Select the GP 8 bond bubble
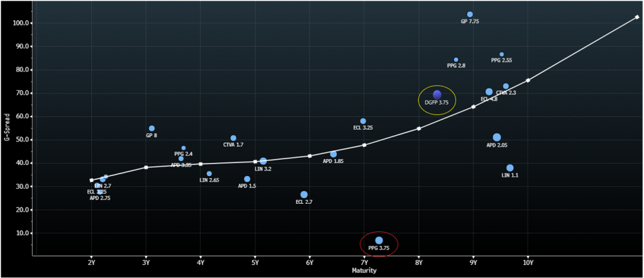This screenshot has width=644, height=278. 152,128
